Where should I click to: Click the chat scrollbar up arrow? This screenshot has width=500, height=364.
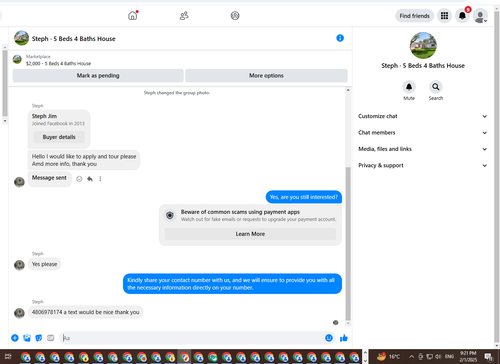(348, 90)
